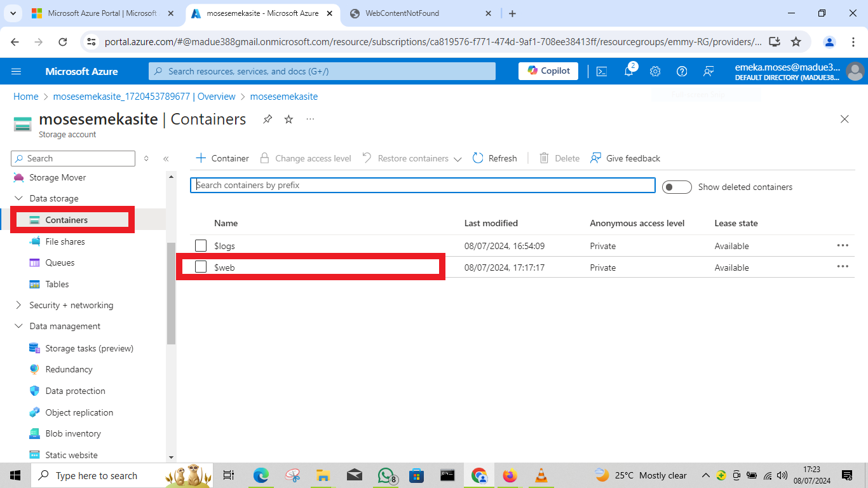Focus the Search containers by prefix field

point(423,186)
